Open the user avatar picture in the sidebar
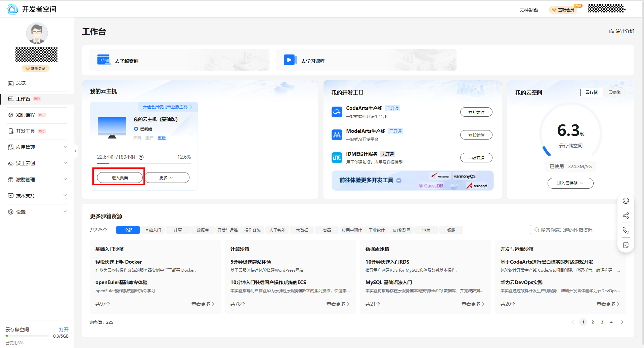644x348 pixels. (37, 33)
